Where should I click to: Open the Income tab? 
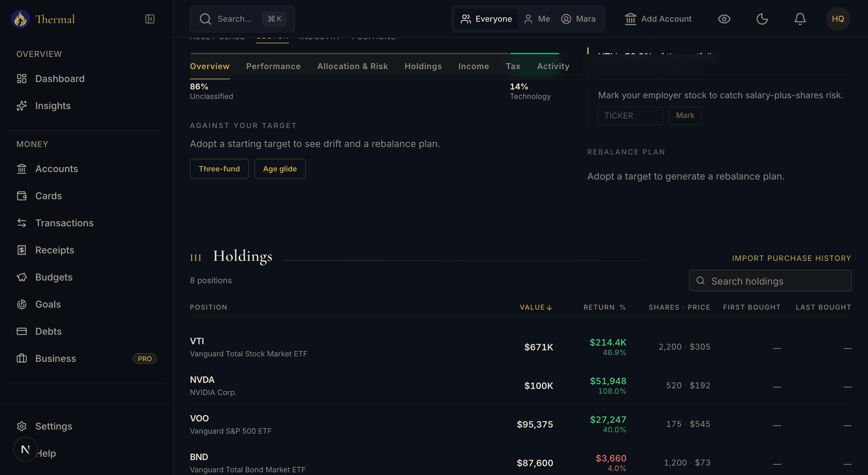pos(474,66)
